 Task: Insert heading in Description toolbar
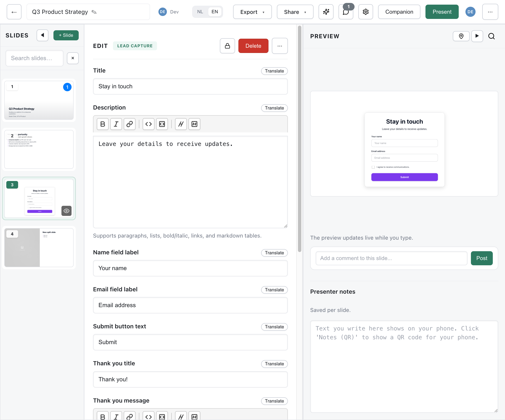[x=181, y=124]
